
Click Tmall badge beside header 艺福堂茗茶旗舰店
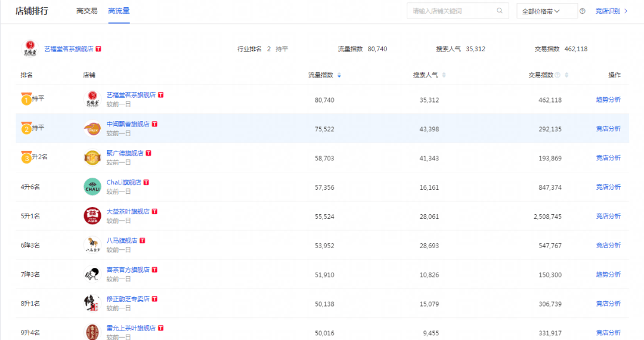click(98, 49)
